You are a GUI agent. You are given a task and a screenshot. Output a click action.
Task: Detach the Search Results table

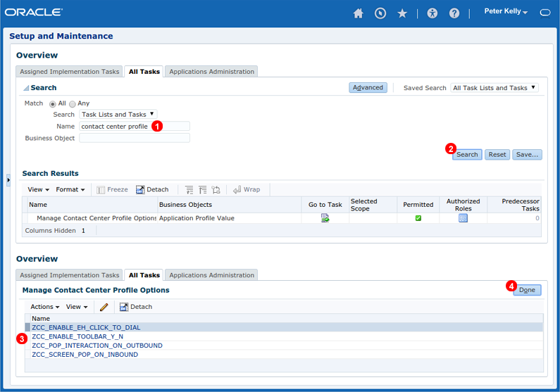click(x=152, y=190)
